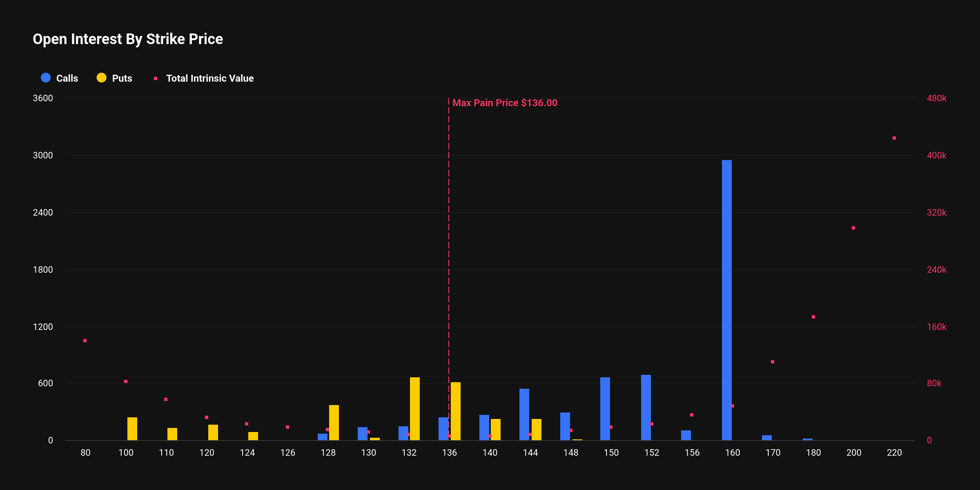
Task: Click the yellow puts bar at strike 100
Action: click(x=132, y=428)
